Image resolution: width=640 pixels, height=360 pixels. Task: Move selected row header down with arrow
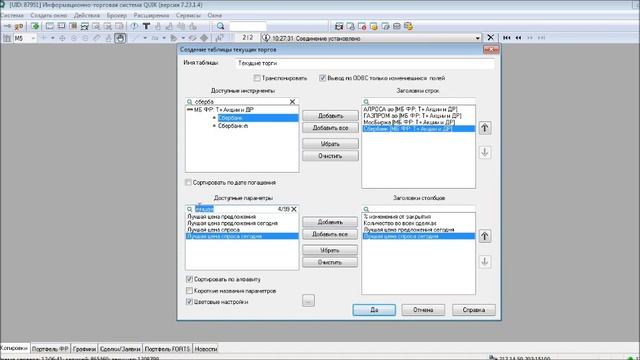click(x=484, y=152)
